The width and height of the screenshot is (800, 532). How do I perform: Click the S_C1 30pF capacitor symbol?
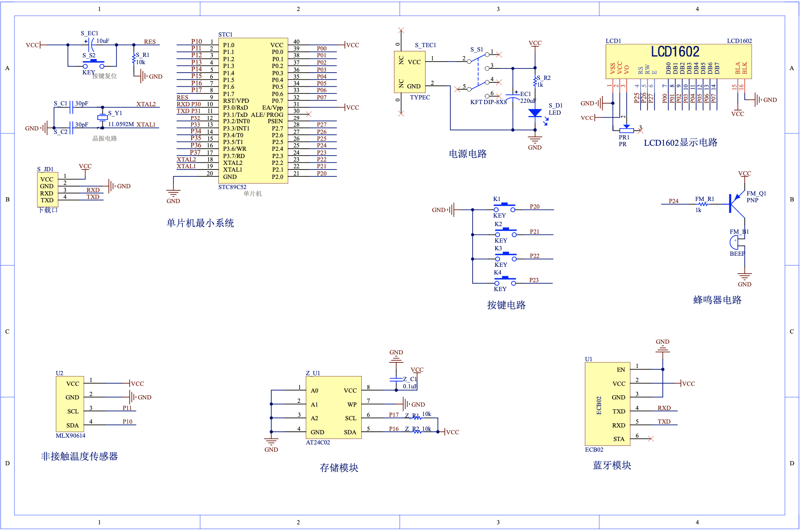coord(72,108)
